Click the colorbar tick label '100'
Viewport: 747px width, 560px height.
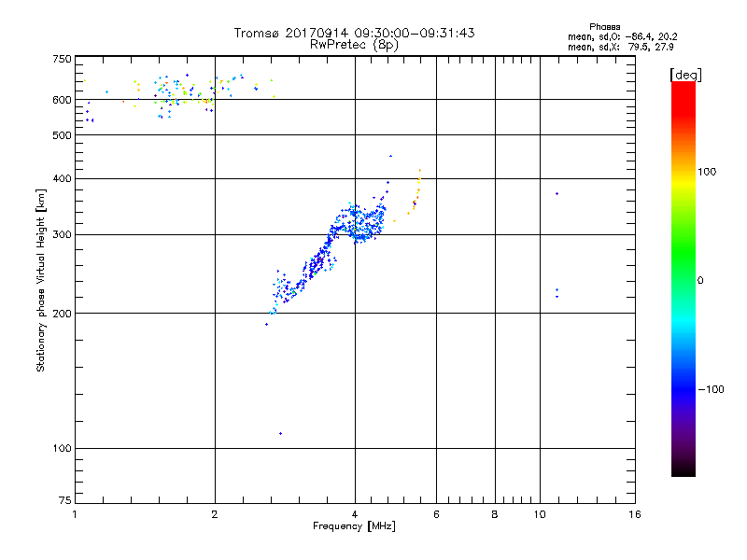(707, 172)
